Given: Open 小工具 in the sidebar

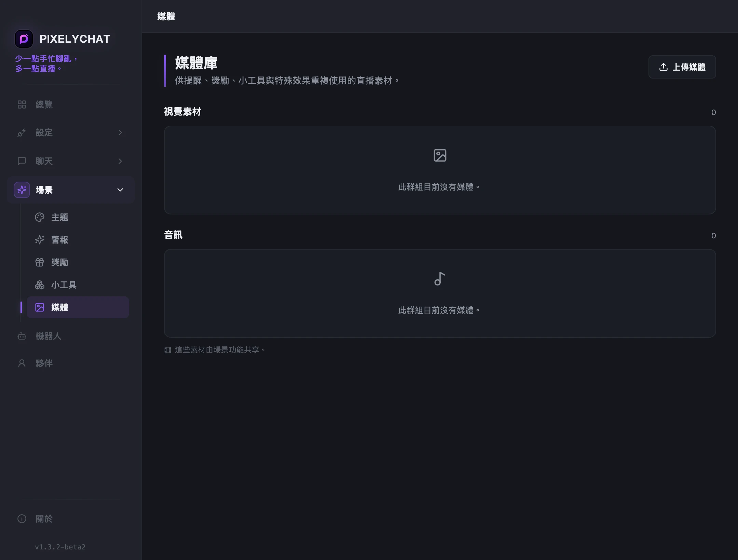Looking at the screenshot, I should pyautogui.click(x=78, y=285).
